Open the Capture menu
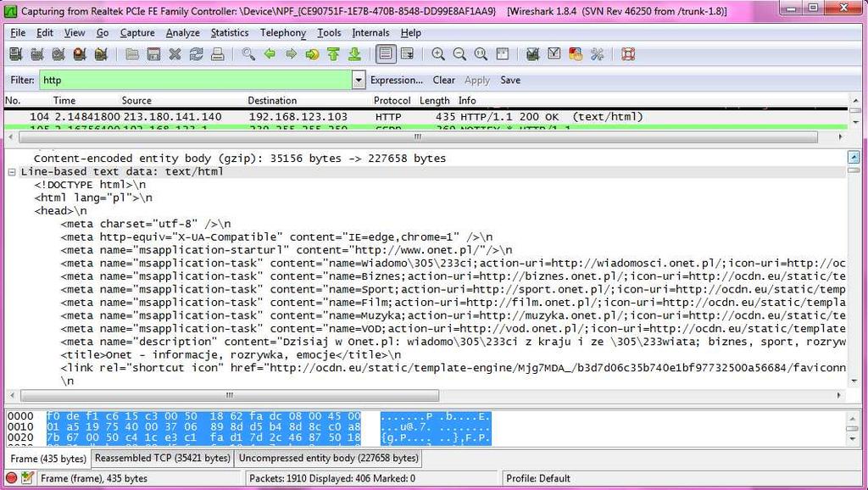 [137, 33]
